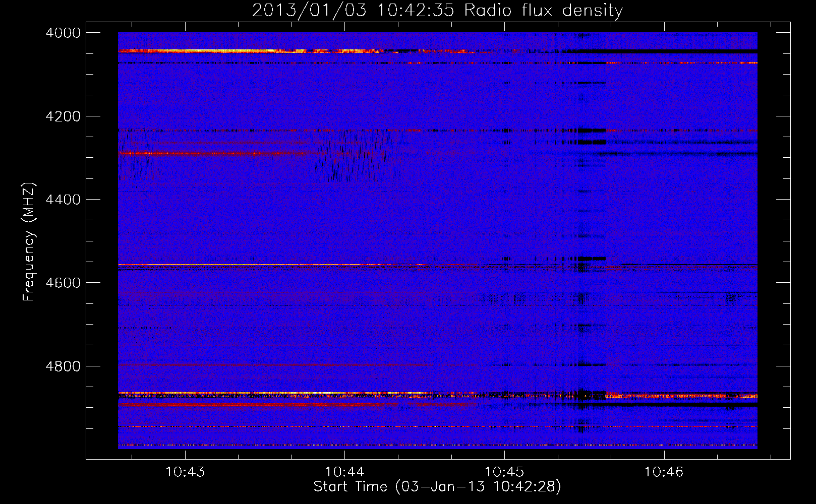This screenshot has width=816, height=504.
Task: Click the 10:43 time axis label
Action: (185, 472)
